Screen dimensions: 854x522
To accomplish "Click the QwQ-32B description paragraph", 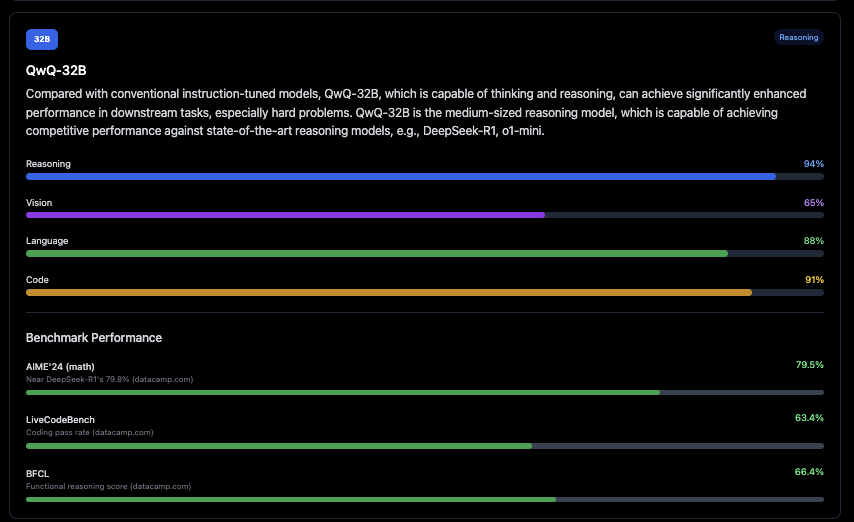I will pos(416,112).
